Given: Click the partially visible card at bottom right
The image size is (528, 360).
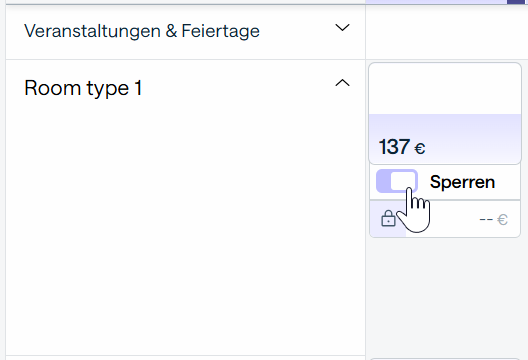Looking at the screenshot, I should [x=445, y=359].
